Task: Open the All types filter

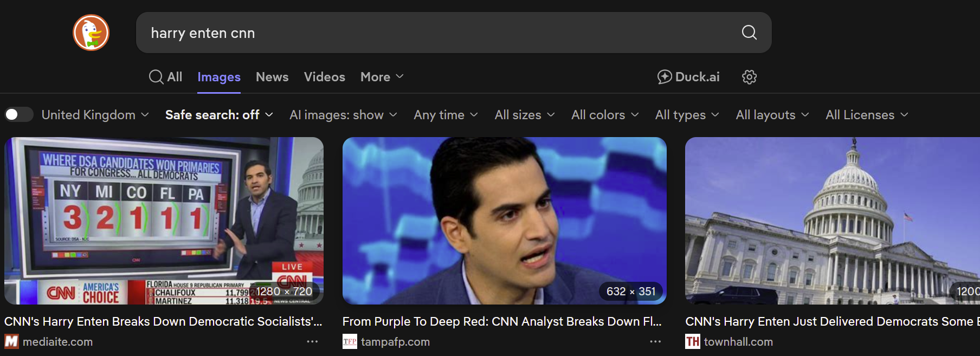Action: (687, 115)
